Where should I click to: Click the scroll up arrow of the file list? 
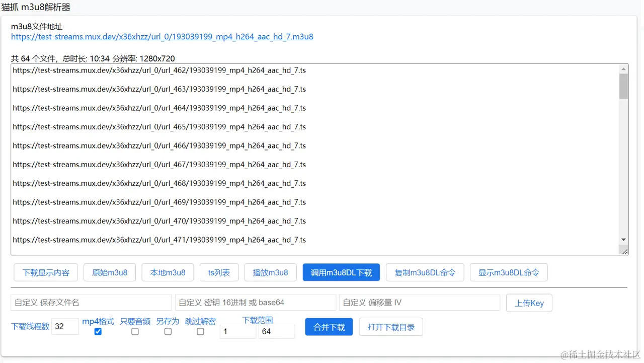[624, 69]
